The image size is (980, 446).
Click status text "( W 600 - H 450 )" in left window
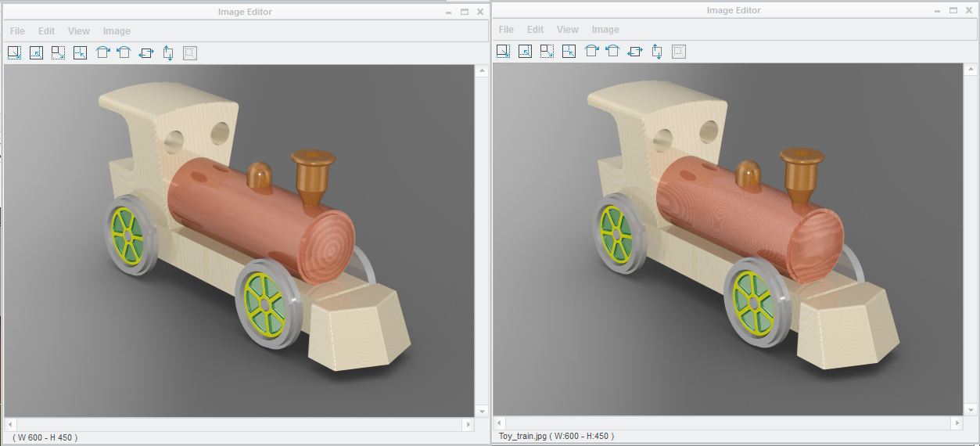coord(45,437)
